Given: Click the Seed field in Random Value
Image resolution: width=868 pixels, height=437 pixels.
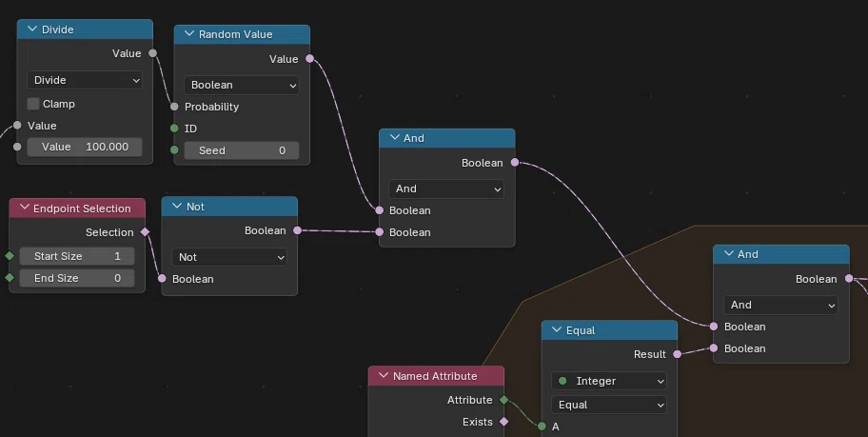Looking at the screenshot, I should [242, 150].
